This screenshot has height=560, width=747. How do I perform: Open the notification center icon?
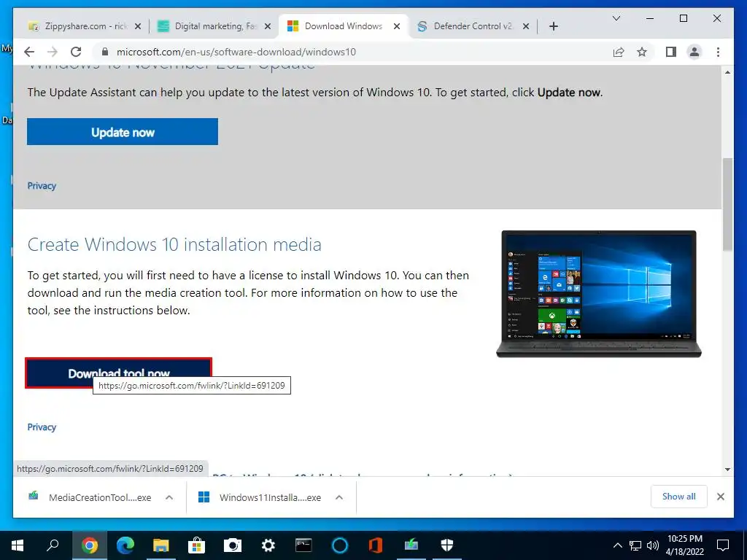pos(723,545)
